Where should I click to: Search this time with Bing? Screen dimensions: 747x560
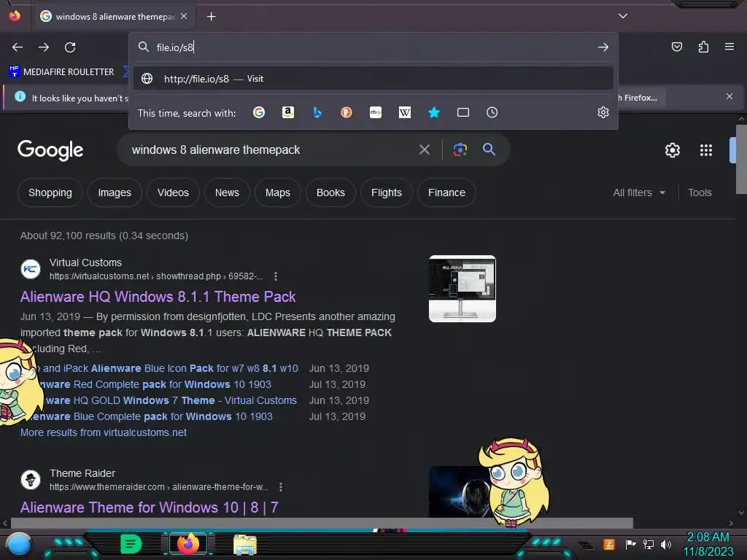pyautogui.click(x=317, y=112)
